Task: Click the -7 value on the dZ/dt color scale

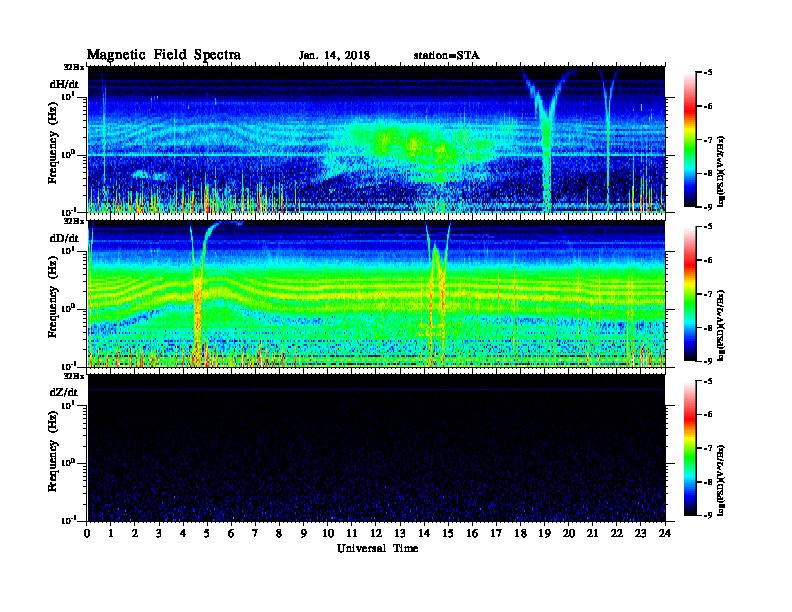Action: point(707,448)
